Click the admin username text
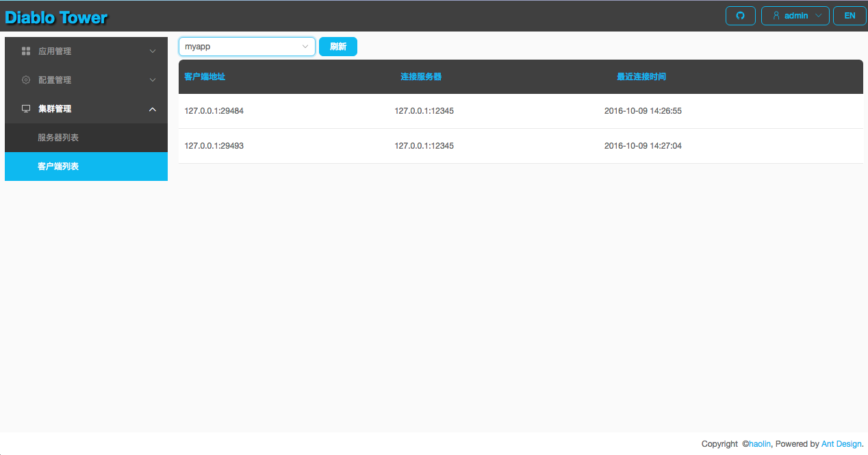Viewport: 868px width, 455px height. pyautogui.click(x=796, y=16)
